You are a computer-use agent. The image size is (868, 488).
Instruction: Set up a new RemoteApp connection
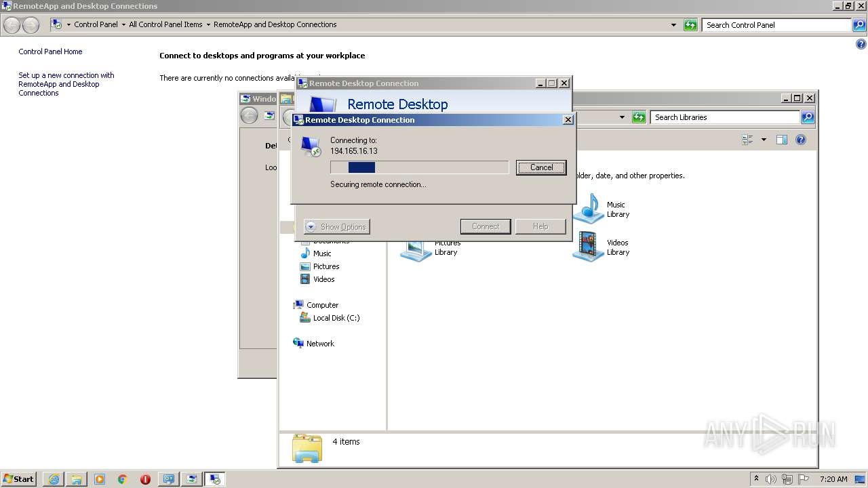point(66,84)
